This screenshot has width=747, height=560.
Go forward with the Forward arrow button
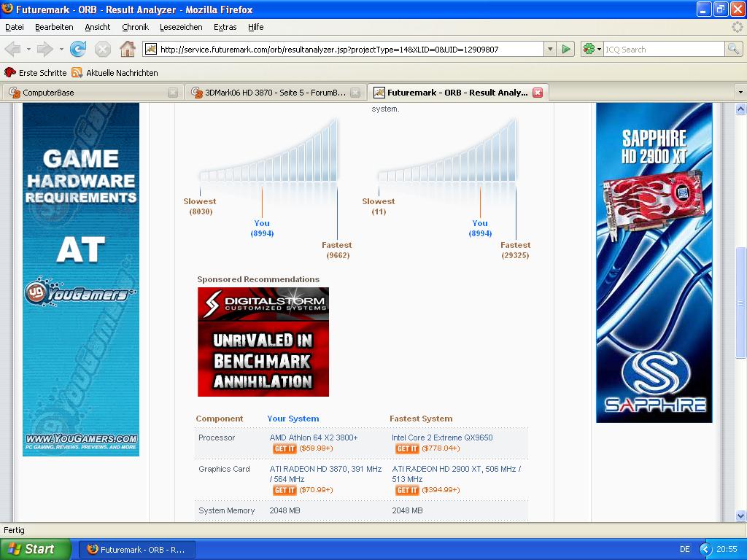(44, 49)
